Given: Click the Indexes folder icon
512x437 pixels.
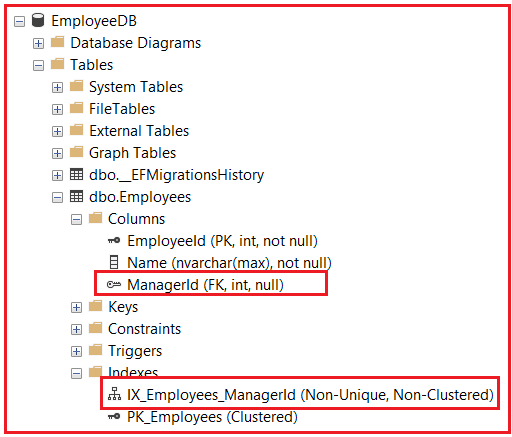Looking at the screenshot, I should click(96, 372).
